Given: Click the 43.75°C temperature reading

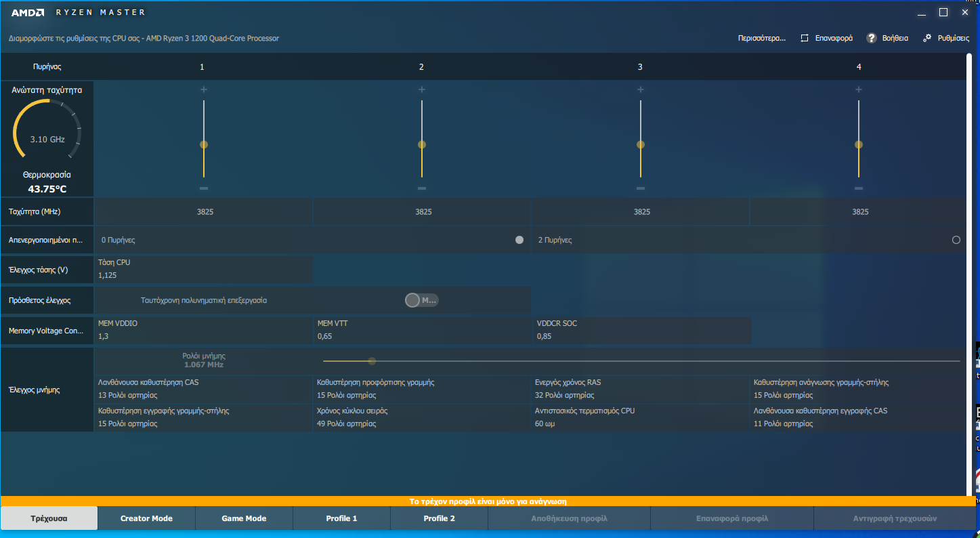Looking at the screenshot, I should coord(47,189).
